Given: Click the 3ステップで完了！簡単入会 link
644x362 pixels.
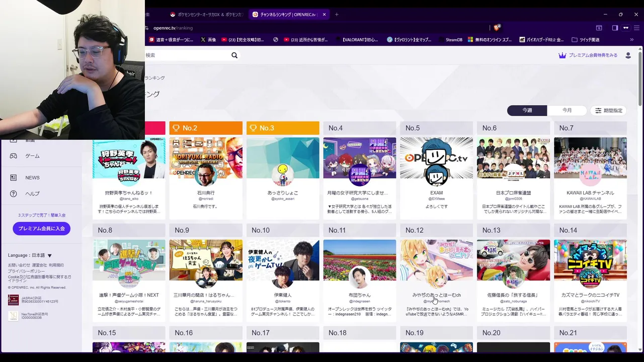Looking at the screenshot, I should click(42, 215).
